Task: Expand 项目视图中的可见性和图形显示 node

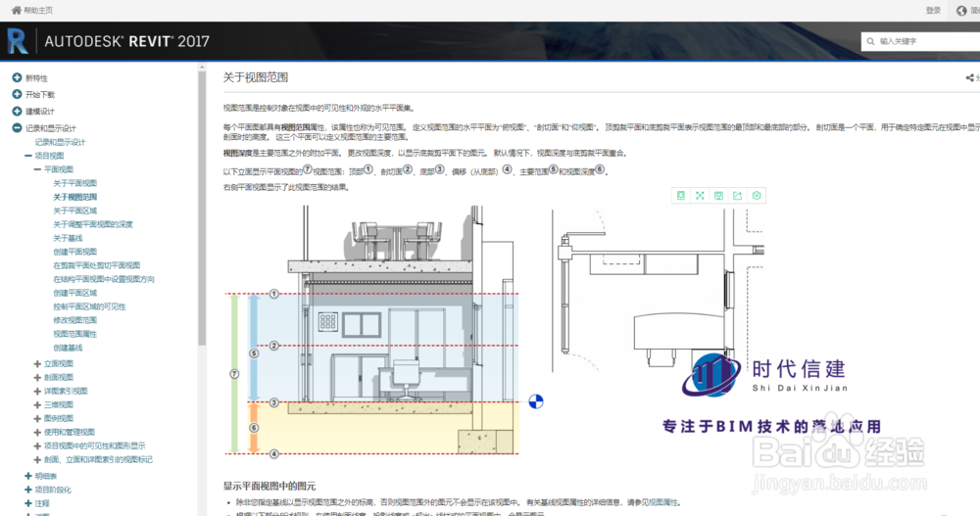Action: click(x=37, y=446)
